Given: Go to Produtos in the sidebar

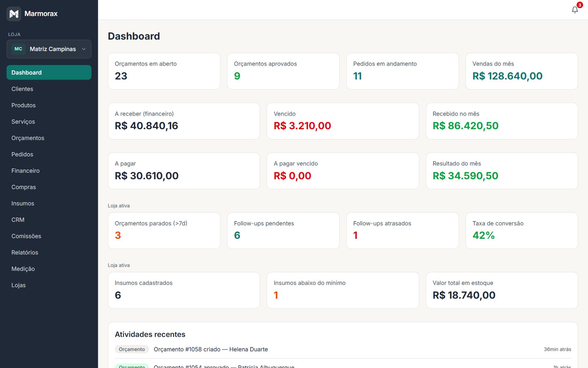Looking at the screenshot, I should 49,105.
